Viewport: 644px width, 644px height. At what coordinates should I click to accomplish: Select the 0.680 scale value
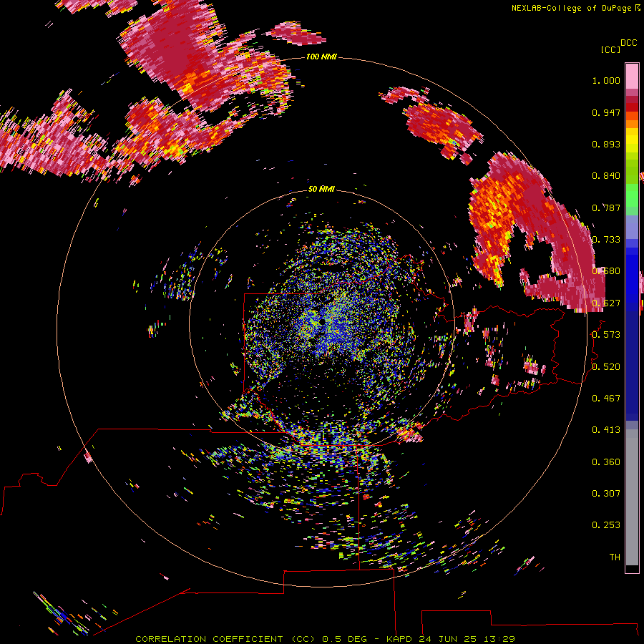click(606, 271)
